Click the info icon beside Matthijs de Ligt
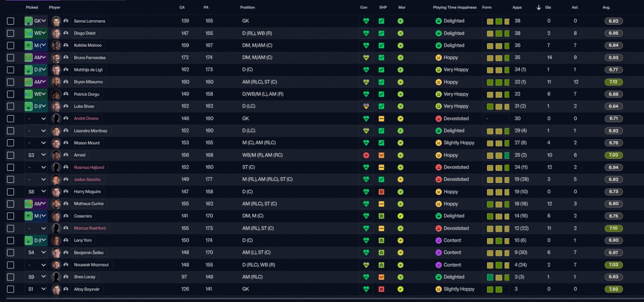Image resolution: width=644 pixels, height=302 pixels. click(66, 70)
